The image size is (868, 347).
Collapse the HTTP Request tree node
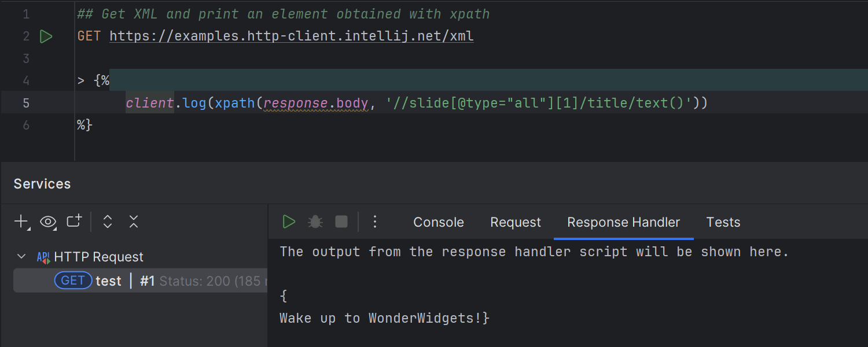point(22,256)
